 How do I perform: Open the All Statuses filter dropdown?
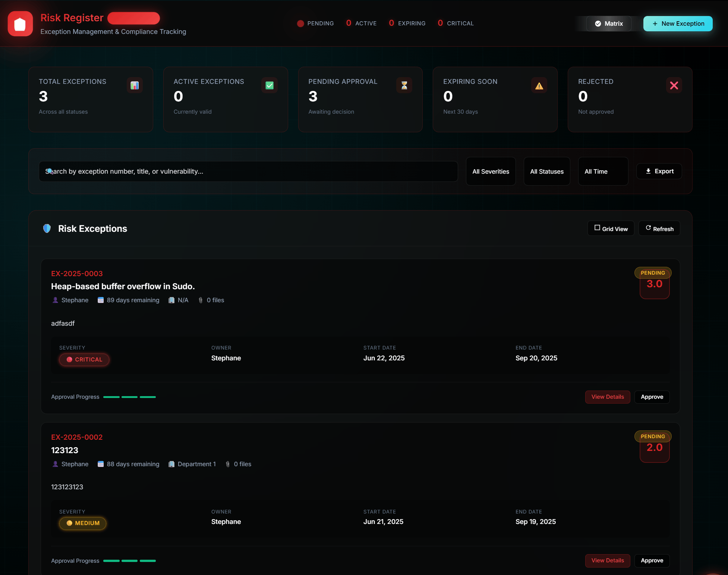pos(547,171)
